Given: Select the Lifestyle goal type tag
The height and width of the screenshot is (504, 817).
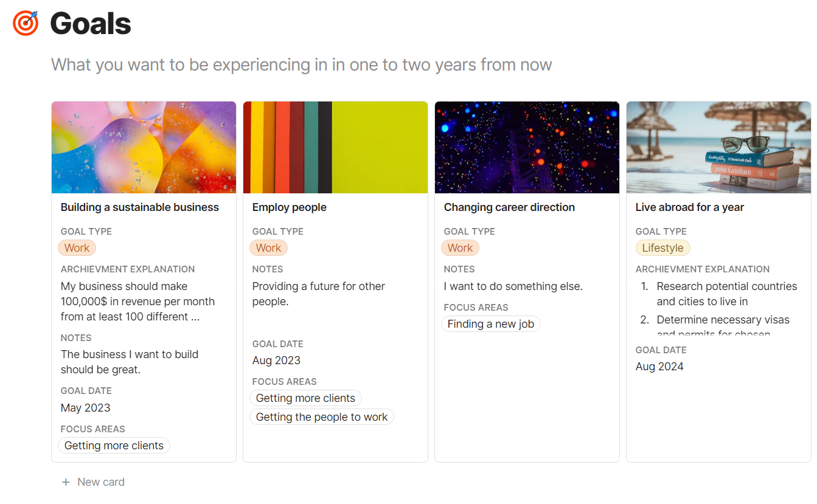Looking at the screenshot, I should (x=662, y=248).
